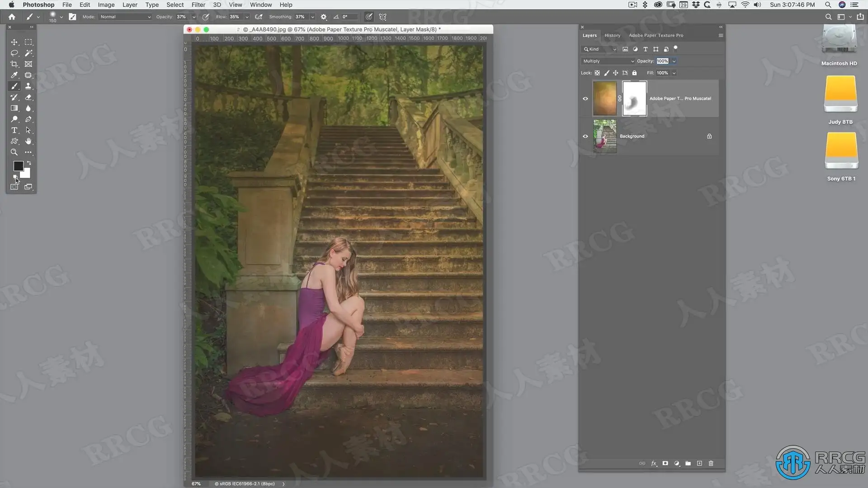
Task: Open the Multiply blend mode dropdown
Action: [608, 61]
